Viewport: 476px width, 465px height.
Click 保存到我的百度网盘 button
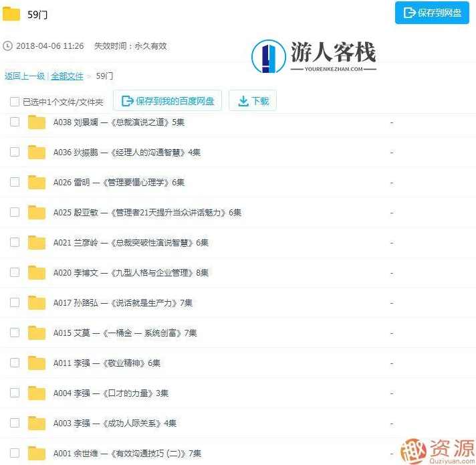167,100
